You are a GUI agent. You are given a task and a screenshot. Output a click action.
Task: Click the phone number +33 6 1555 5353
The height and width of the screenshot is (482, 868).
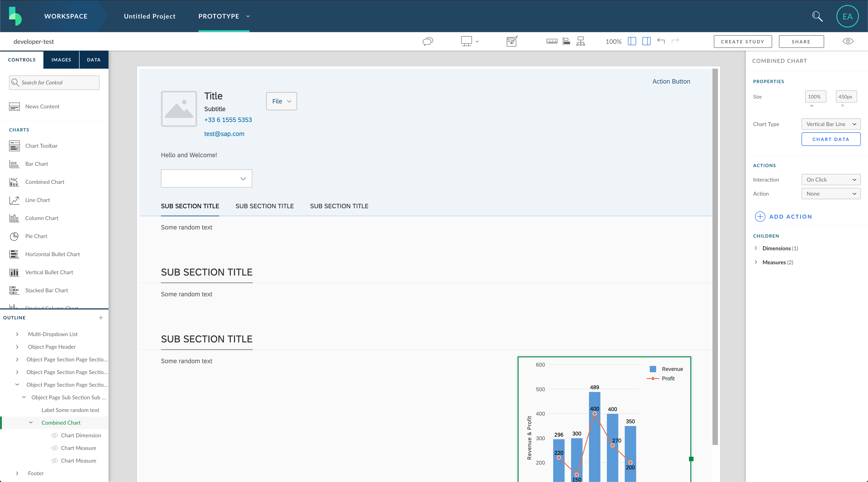[x=228, y=120]
